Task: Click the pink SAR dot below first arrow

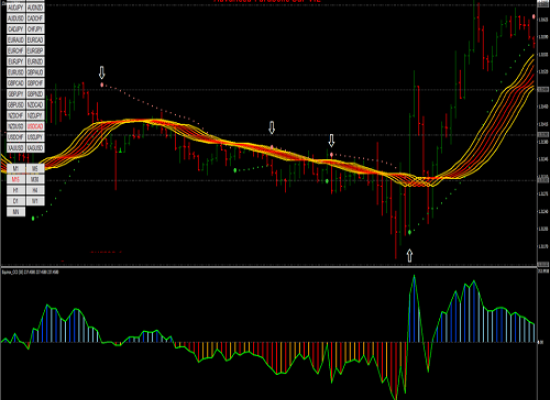Action: coord(102,85)
